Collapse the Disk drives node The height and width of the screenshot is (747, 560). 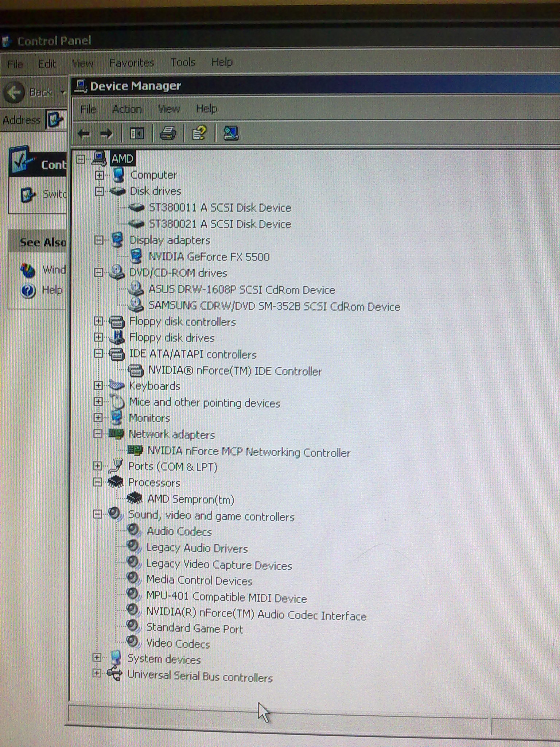pyautogui.click(x=99, y=191)
